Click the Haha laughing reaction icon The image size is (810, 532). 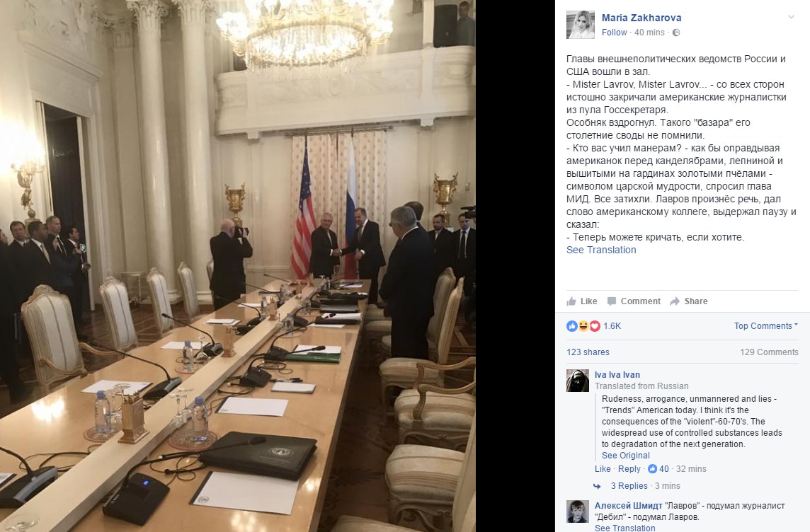pos(583,326)
